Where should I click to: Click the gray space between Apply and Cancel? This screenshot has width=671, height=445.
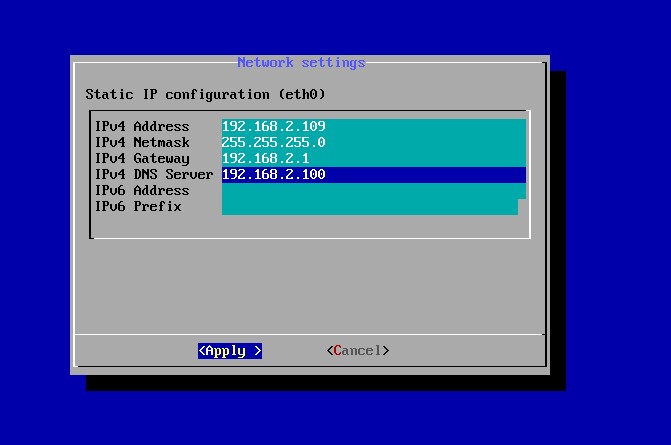[294, 351]
